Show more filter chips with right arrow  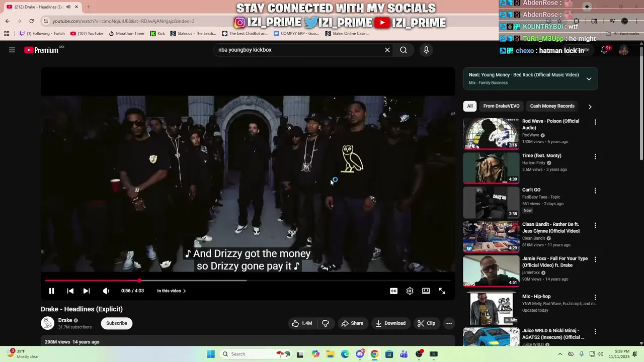point(590,107)
